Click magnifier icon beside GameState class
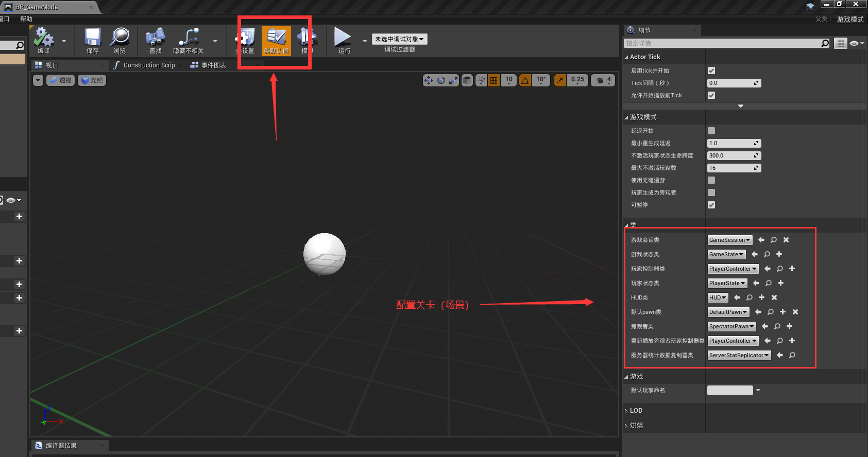868x457 pixels. [x=767, y=254]
